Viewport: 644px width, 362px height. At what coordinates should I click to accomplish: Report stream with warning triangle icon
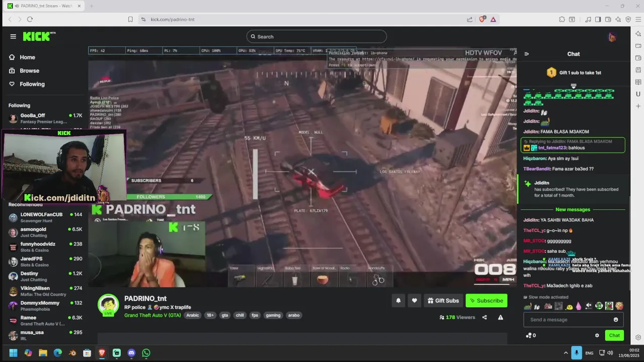coord(501,317)
